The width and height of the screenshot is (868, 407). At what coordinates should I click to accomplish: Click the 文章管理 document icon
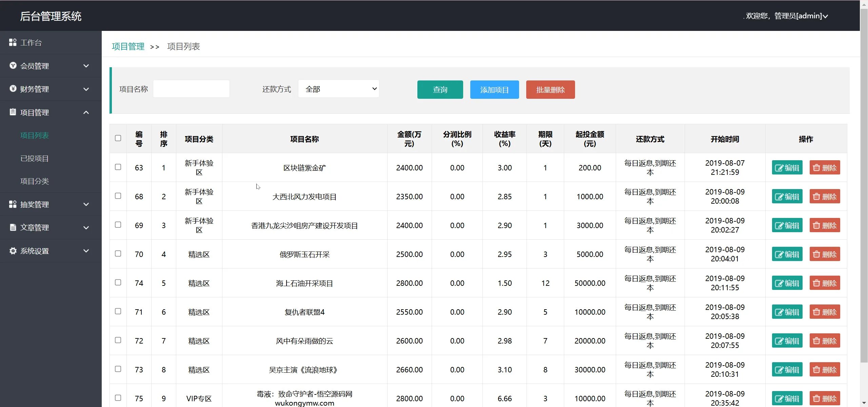(x=13, y=227)
